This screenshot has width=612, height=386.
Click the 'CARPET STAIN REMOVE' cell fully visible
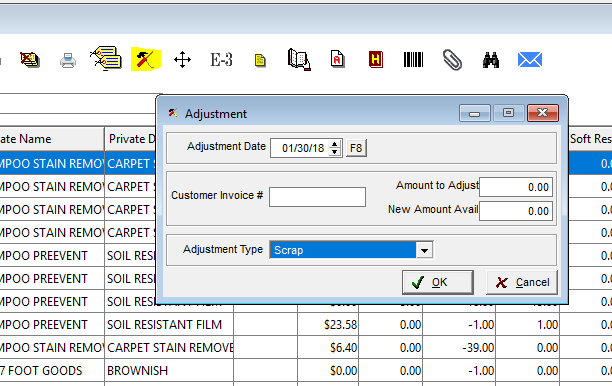click(169, 347)
